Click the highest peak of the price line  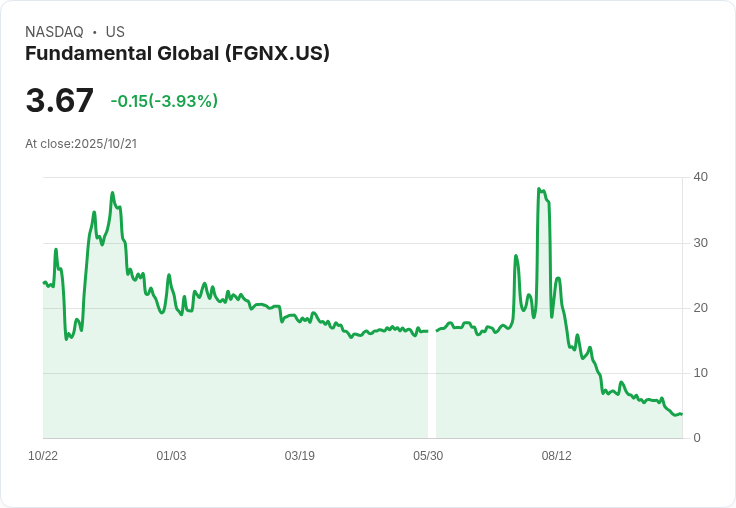point(539,189)
